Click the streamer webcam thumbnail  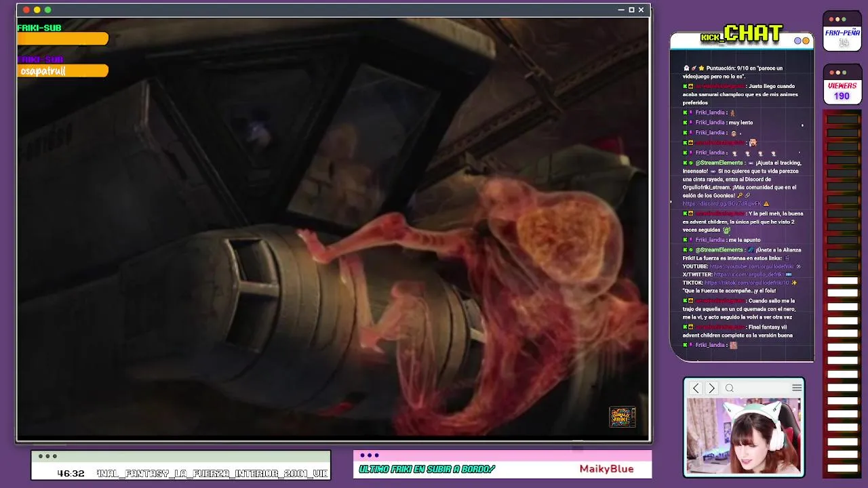coord(744,436)
